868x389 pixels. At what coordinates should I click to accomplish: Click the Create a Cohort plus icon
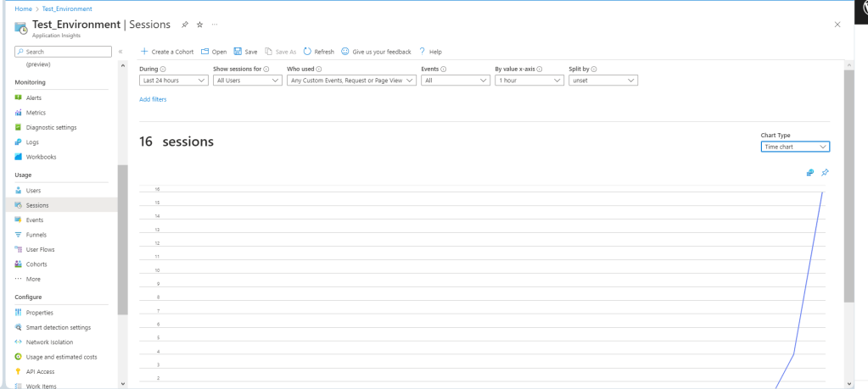144,52
